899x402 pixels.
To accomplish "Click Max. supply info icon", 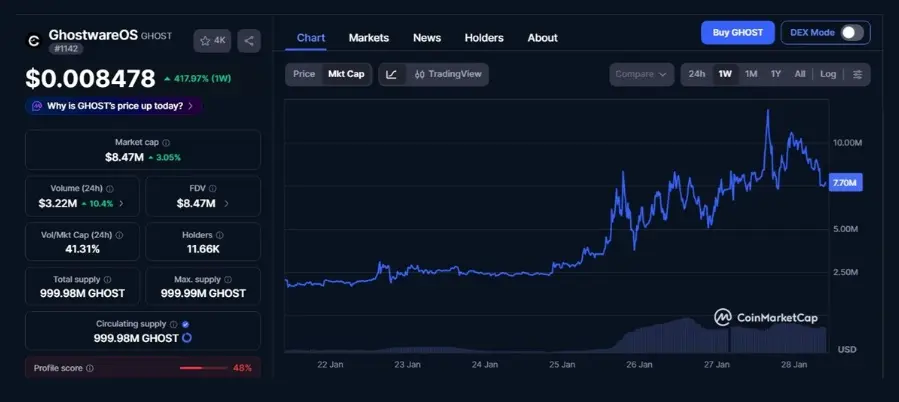I will pyautogui.click(x=228, y=279).
